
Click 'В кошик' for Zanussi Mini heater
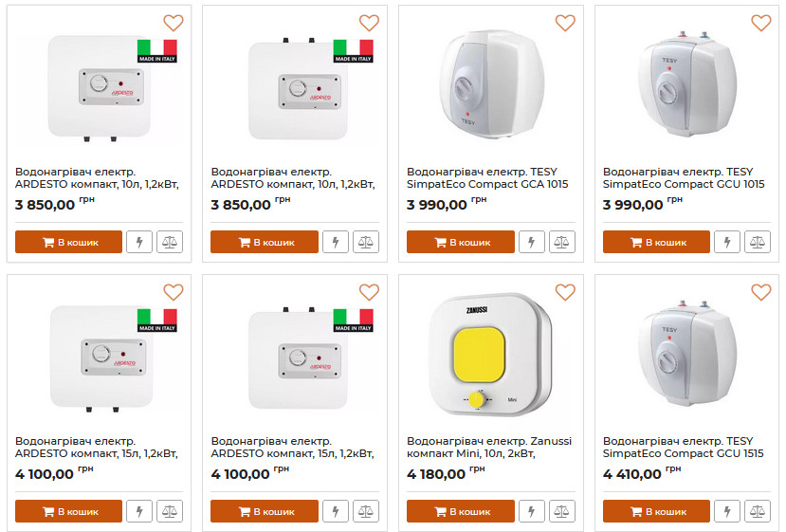click(460, 511)
